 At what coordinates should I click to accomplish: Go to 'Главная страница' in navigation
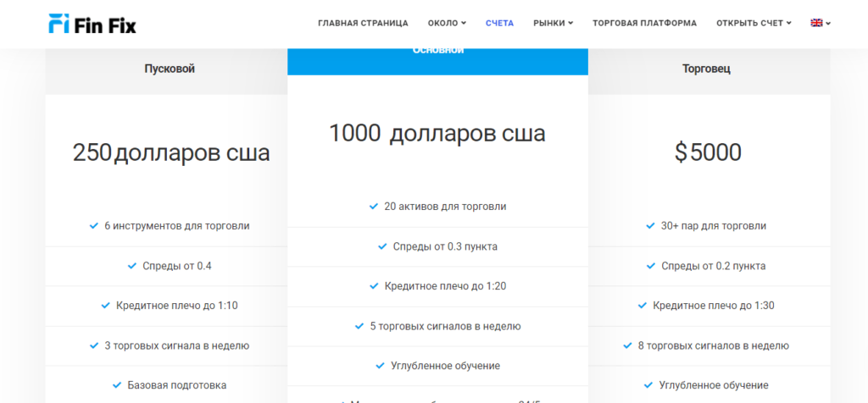[x=363, y=23]
